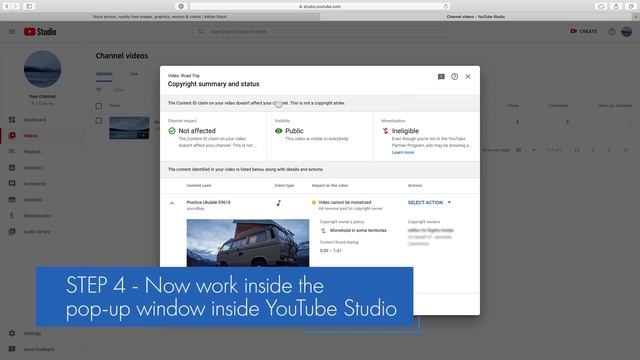Click the Filter icon in video list

99,90
